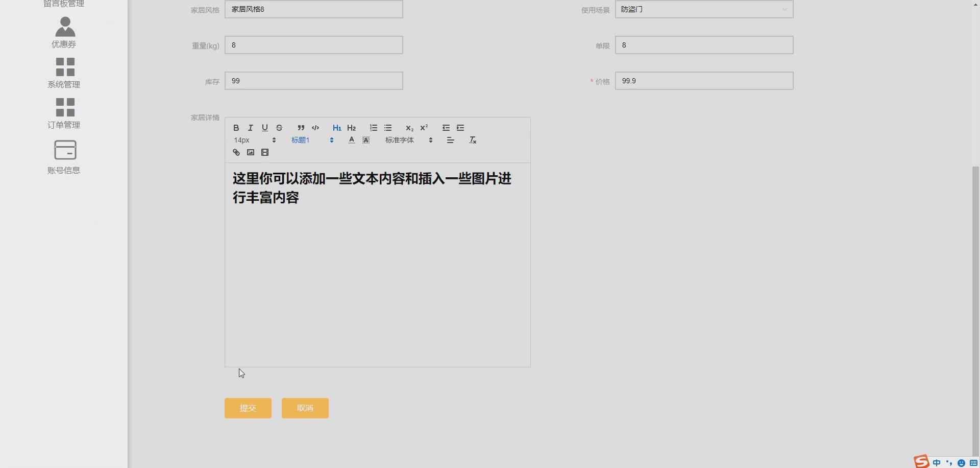Toggle superscript formatting
Image resolution: width=980 pixels, height=468 pixels.
click(424, 128)
